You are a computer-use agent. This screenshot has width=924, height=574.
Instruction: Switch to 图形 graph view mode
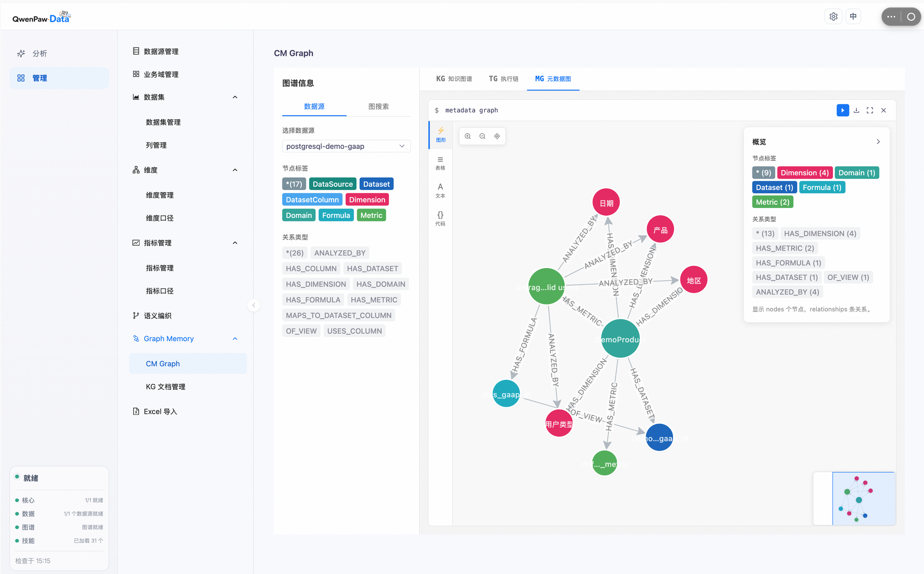(x=441, y=134)
